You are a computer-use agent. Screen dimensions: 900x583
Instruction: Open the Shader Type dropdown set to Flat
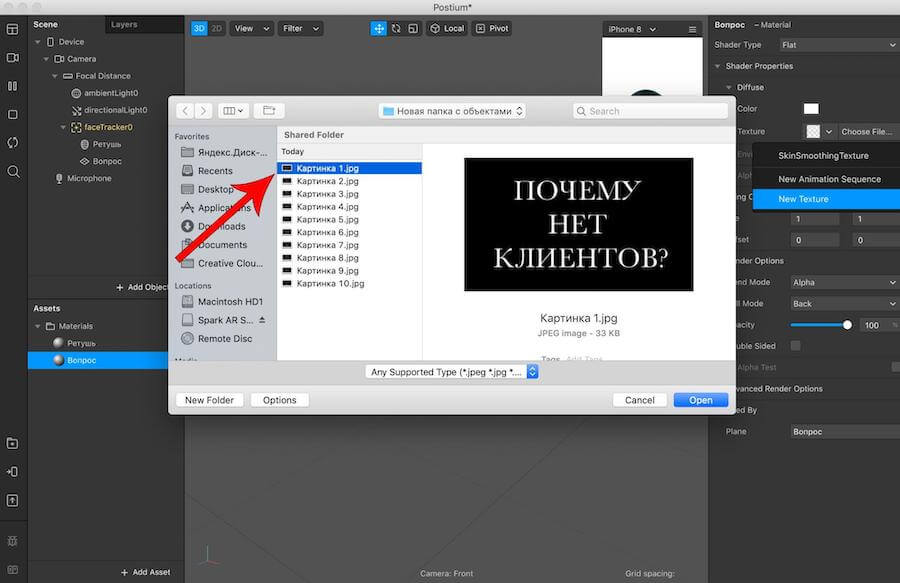pos(838,45)
